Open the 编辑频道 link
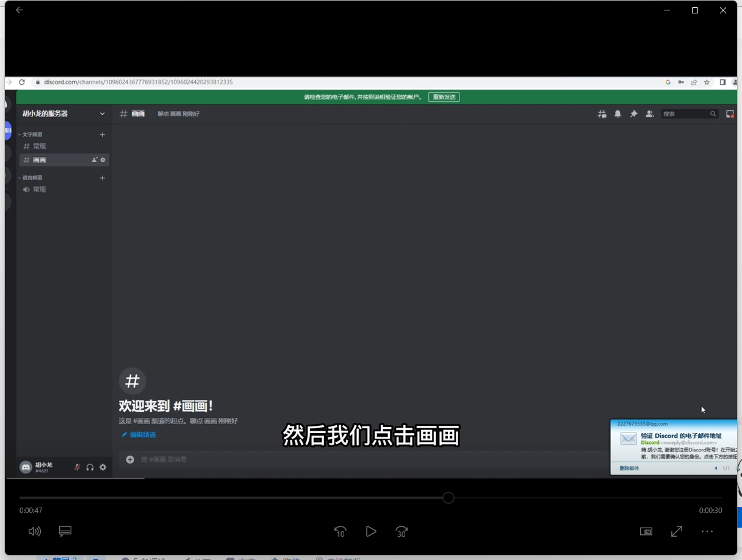Viewport: 742px width, 560px height. click(140, 434)
